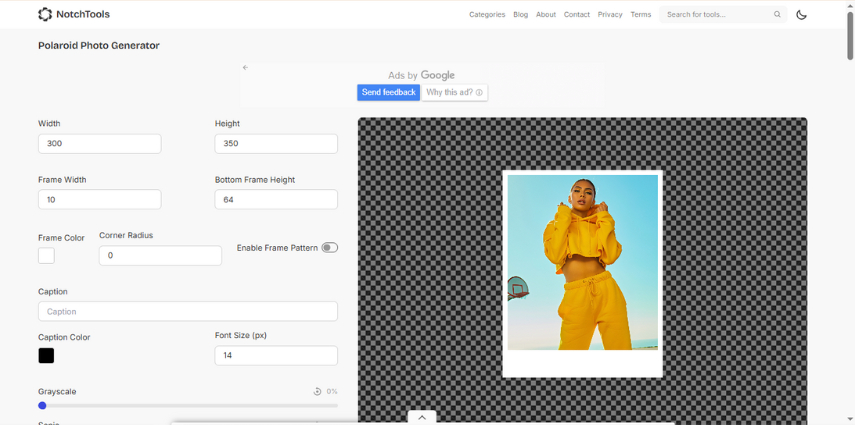
Task: Toggle dark mode moon icon
Action: (x=801, y=15)
